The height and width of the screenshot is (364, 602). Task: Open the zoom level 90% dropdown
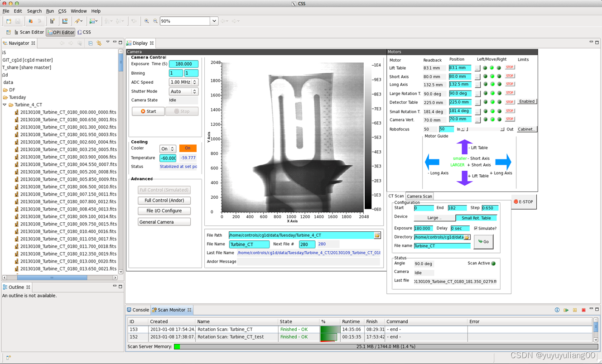214,21
